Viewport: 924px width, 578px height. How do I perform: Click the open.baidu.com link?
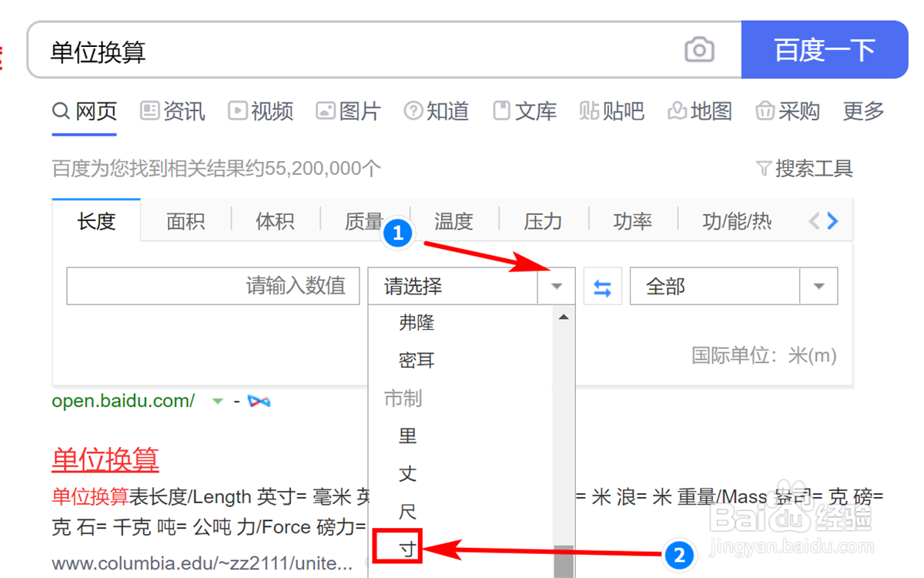tap(123, 401)
